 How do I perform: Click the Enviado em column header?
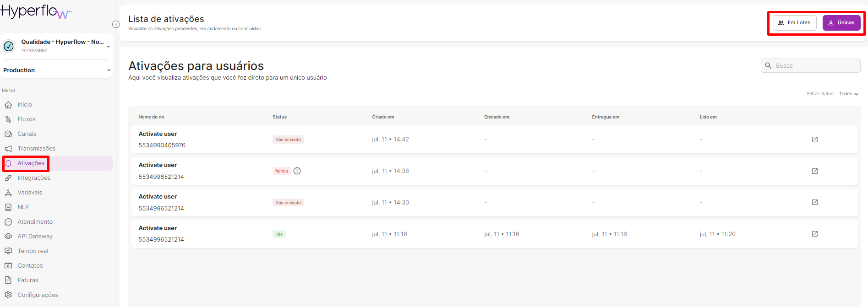tap(497, 117)
